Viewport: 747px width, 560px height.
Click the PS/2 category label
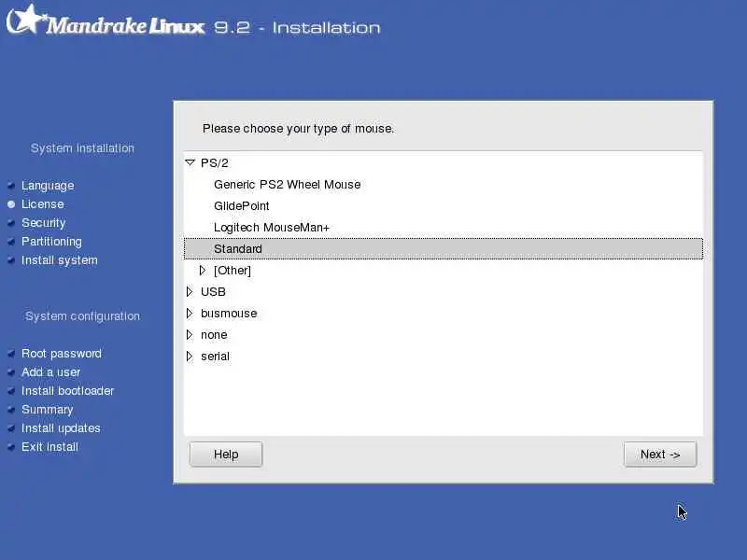(x=215, y=163)
